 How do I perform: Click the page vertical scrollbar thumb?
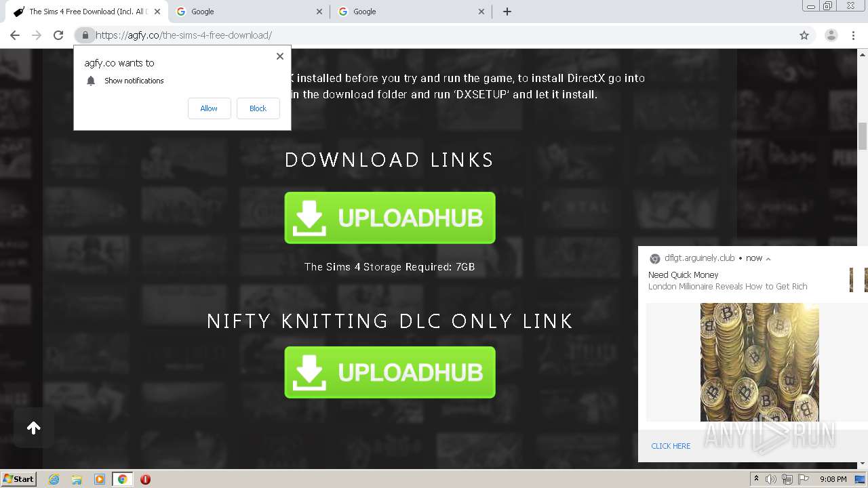[x=863, y=136]
